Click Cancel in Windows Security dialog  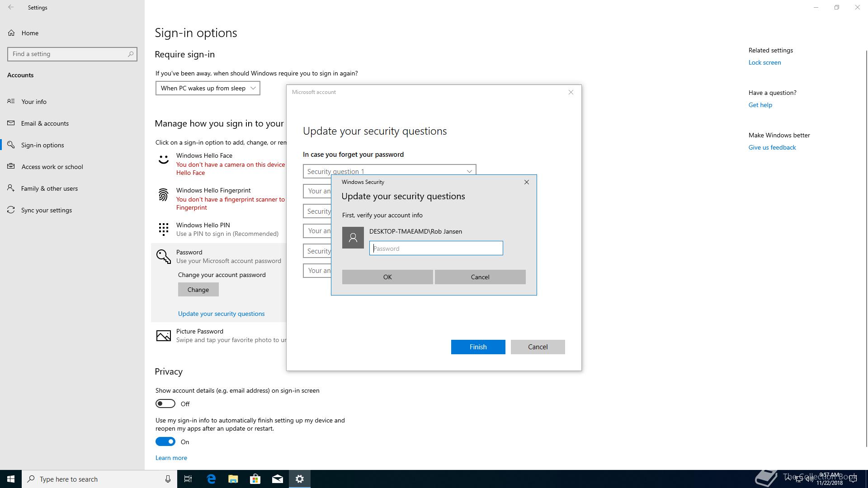click(x=480, y=277)
